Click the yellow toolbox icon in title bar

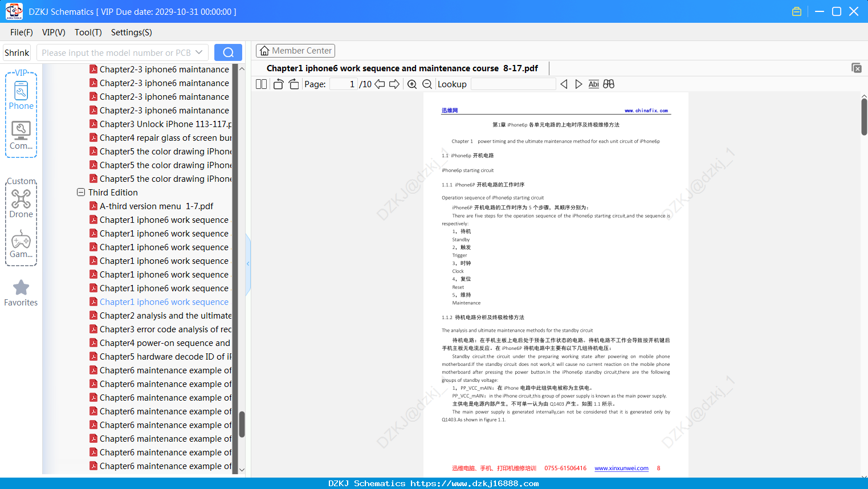pos(797,11)
